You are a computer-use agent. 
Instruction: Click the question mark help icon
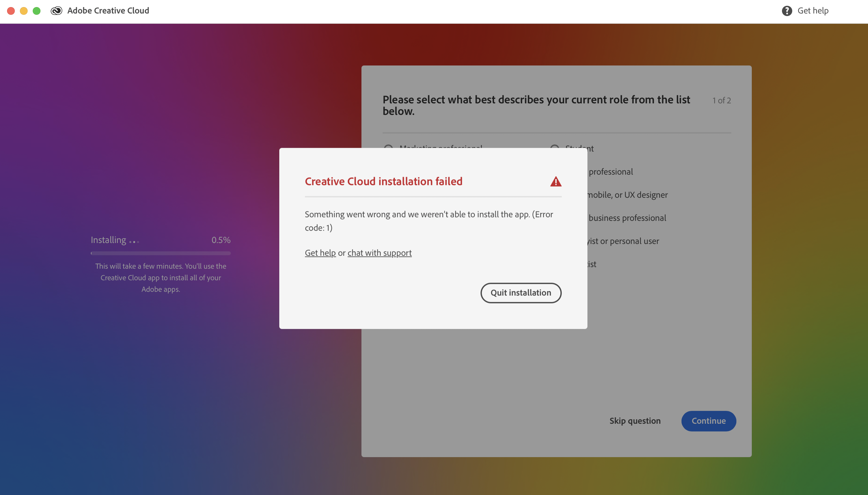pyautogui.click(x=787, y=11)
